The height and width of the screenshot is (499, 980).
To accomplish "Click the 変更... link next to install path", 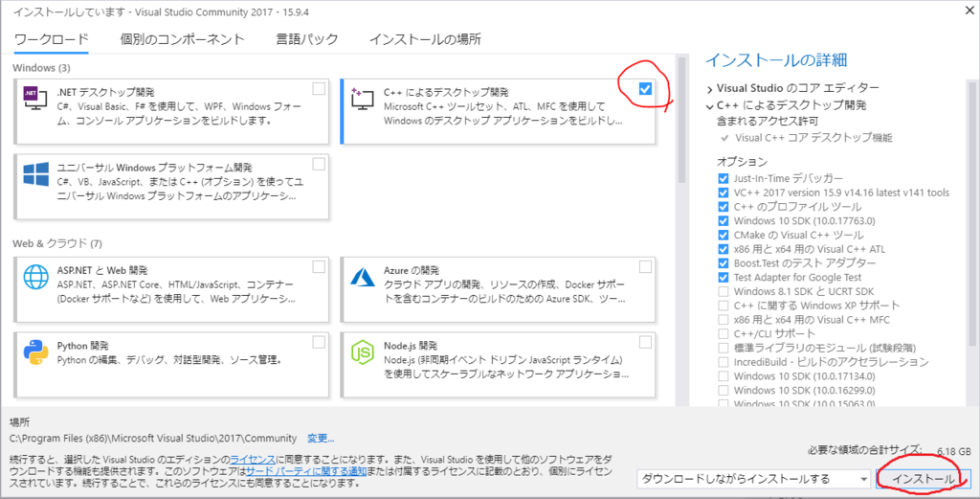I will click(x=321, y=438).
